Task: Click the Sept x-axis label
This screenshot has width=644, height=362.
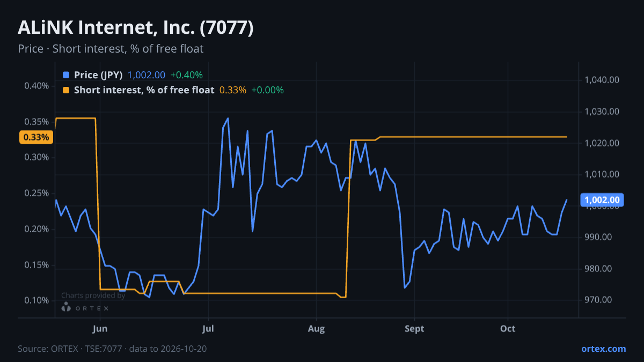Action: [x=414, y=329]
